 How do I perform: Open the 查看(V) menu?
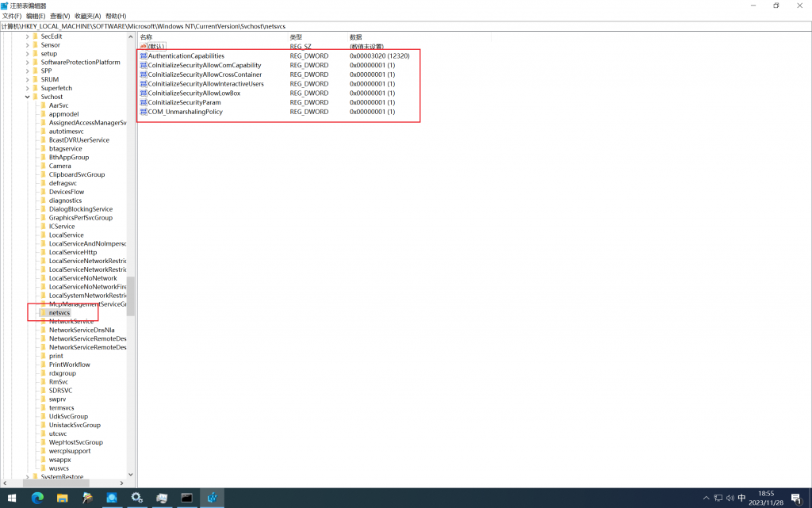click(x=59, y=16)
